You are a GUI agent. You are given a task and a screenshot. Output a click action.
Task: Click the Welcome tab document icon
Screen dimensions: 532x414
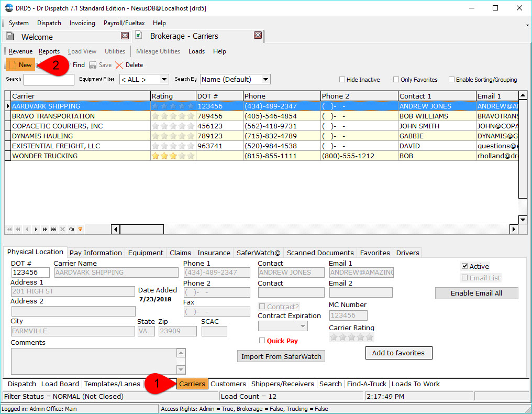pyautogui.click(x=10, y=36)
